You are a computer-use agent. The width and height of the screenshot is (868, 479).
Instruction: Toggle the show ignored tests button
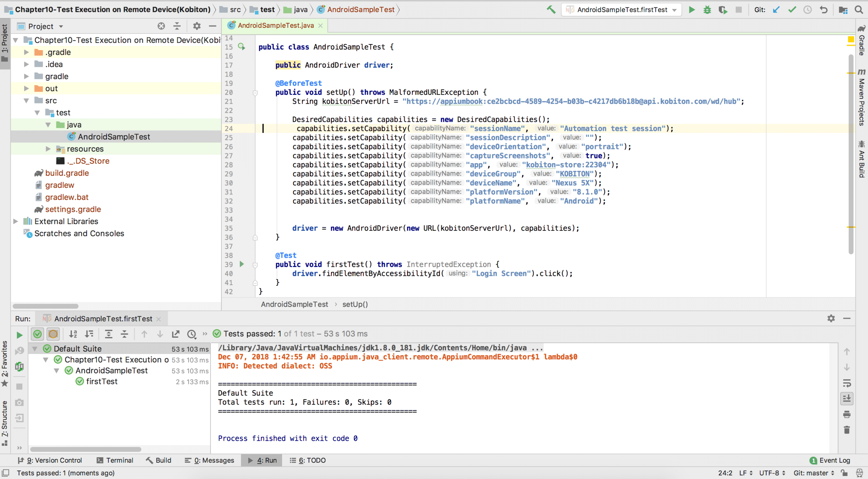53,334
